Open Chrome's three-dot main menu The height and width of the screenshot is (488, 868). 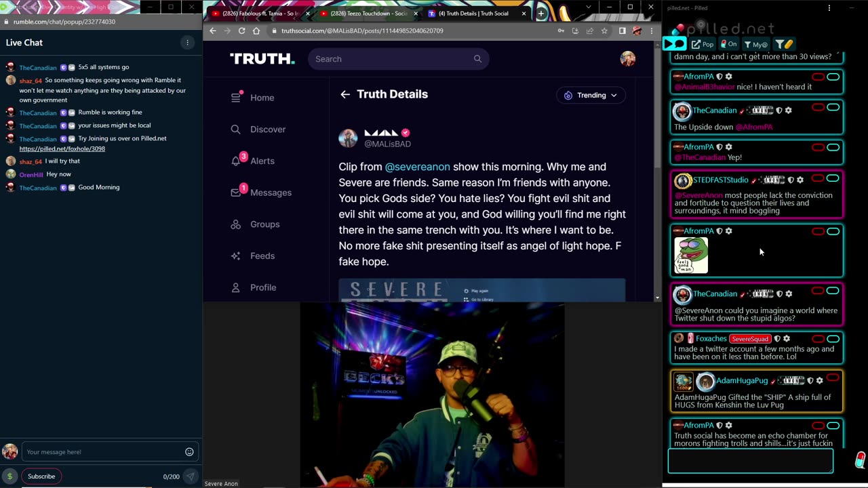point(651,30)
